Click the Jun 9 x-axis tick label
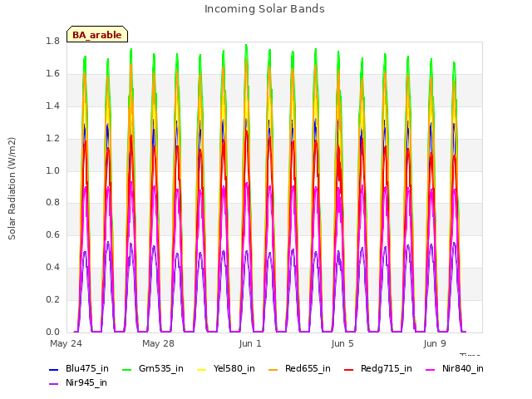Image resolution: width=532 pixels, height=399 pixels. coord(435,343)
